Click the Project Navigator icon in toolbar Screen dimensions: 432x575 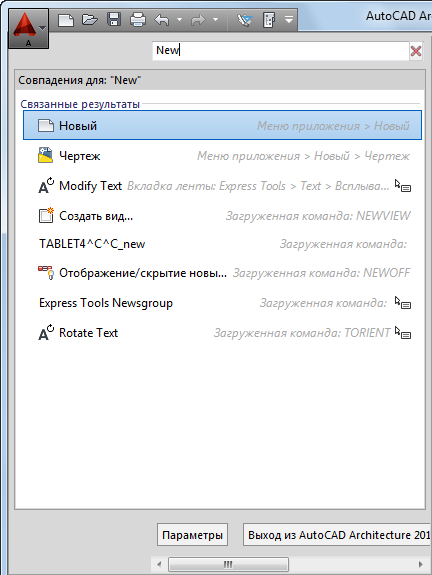click(269, 19)
